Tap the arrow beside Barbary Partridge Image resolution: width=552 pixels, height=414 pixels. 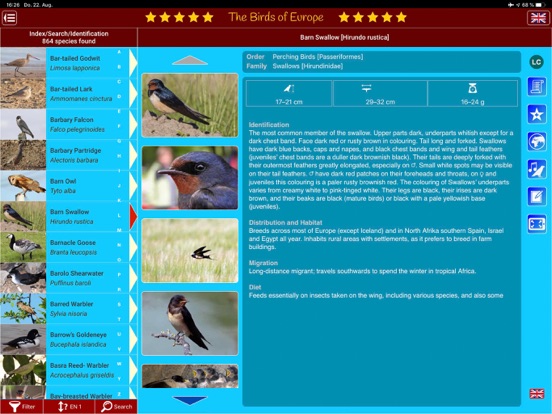(133, 155)
